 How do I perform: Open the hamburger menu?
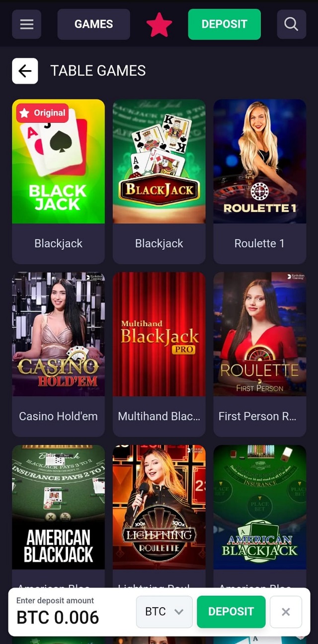pos(26,24)
